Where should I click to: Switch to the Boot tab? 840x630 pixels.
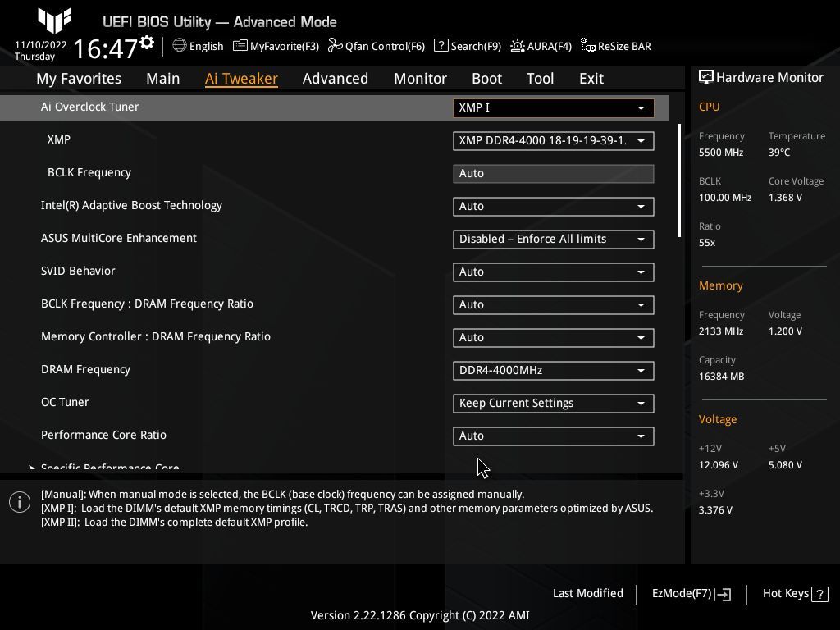[486, 79]
